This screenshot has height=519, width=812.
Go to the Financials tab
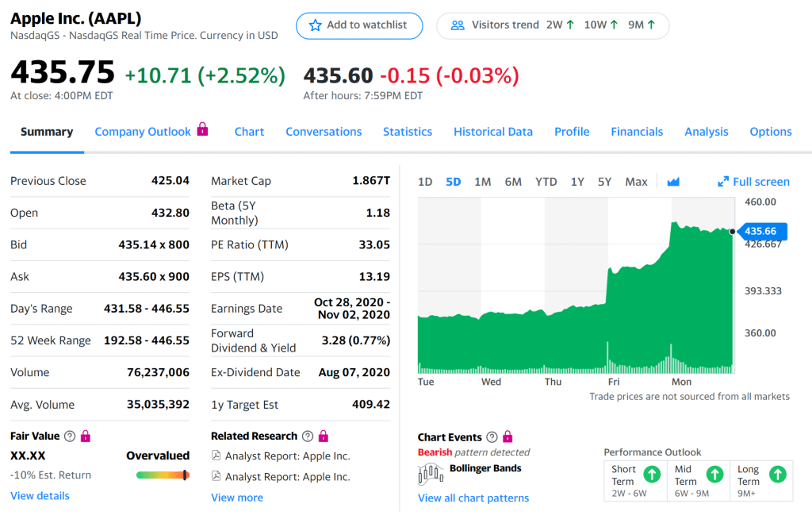point(637,132)
